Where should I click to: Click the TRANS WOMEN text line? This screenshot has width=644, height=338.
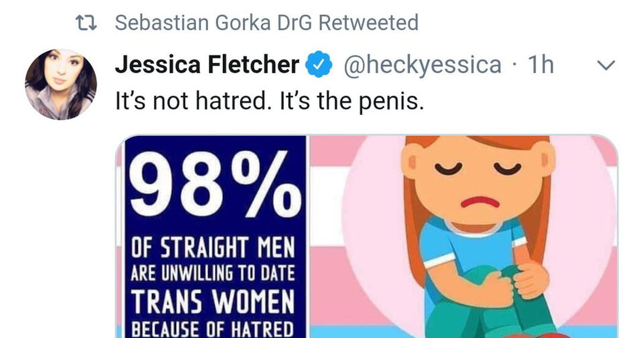click(214, 301)
